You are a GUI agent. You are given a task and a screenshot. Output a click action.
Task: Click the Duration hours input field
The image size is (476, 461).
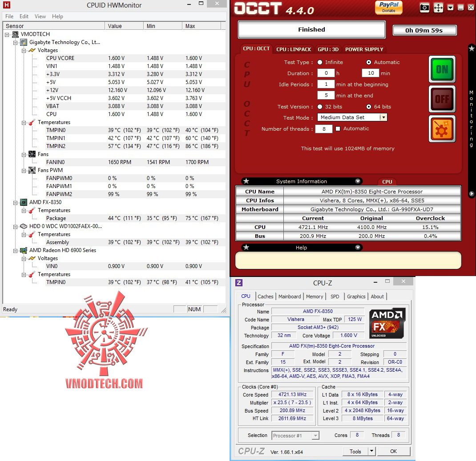point(326,73)
